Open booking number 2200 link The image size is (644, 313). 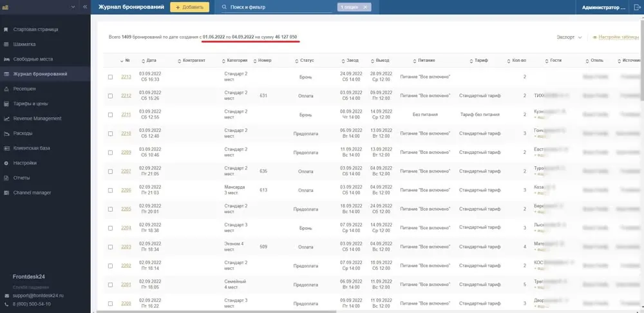coord(126,303)
